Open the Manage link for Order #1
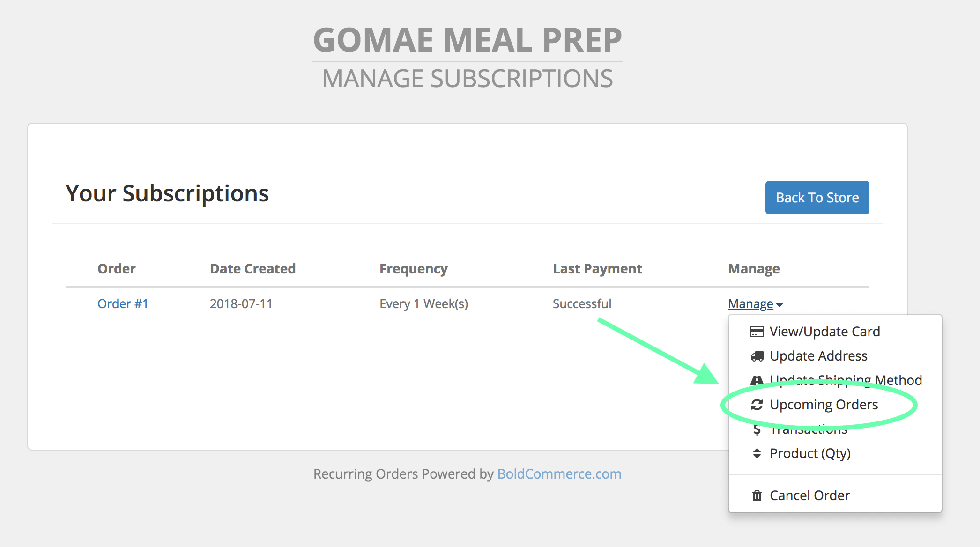This screenshot has width=980, height=547. point(750,304)
